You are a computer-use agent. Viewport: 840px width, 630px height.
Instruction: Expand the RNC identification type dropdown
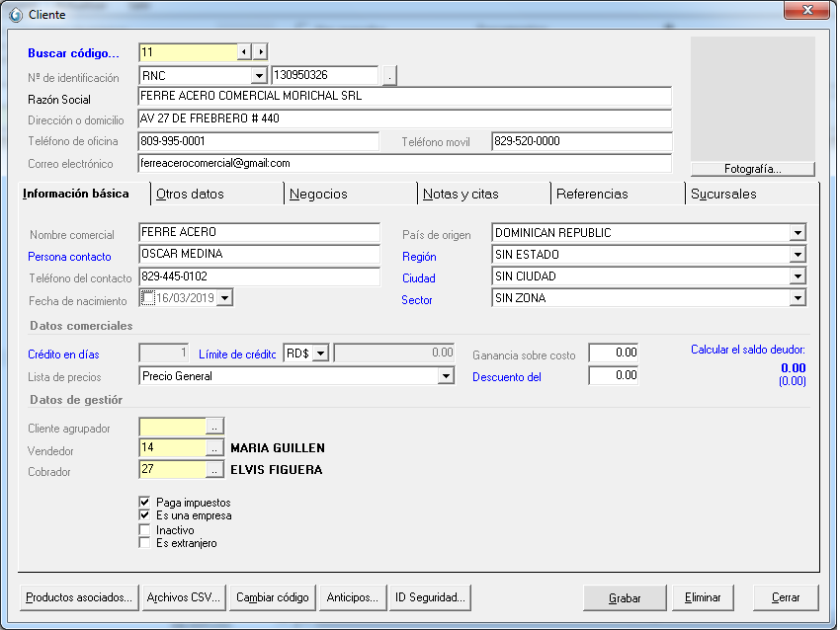click(x=259, y=76)
